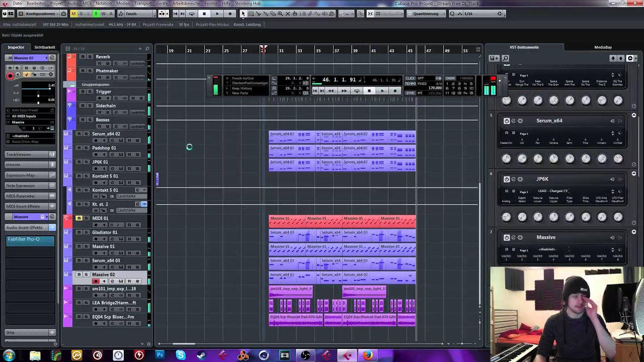Select the Zoom magnifier tool
Image resolution: width=644 pixels, height=362 pixels.
point(281,14)
